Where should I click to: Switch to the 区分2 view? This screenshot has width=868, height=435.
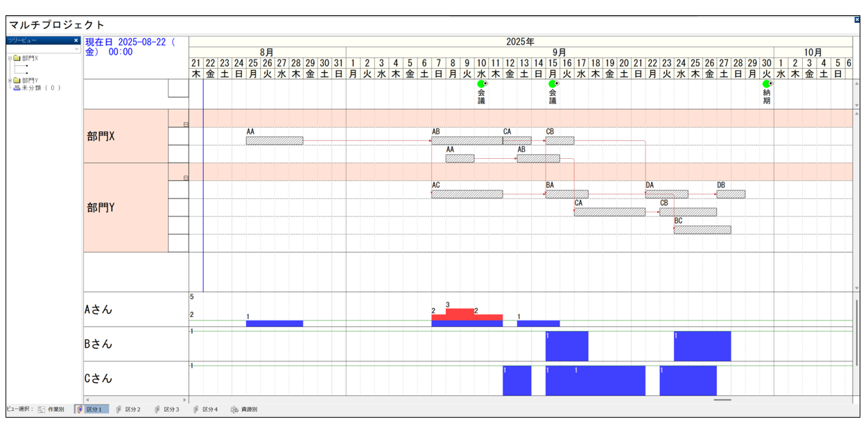(119, 409)
